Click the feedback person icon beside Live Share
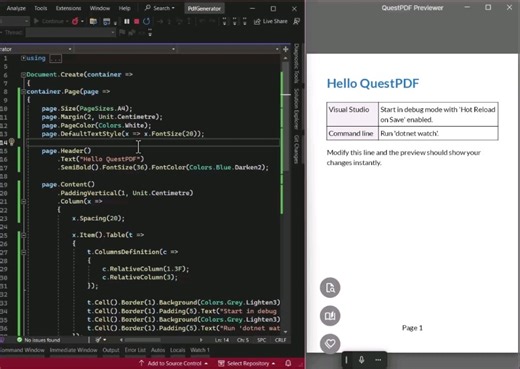 [296, 21]
